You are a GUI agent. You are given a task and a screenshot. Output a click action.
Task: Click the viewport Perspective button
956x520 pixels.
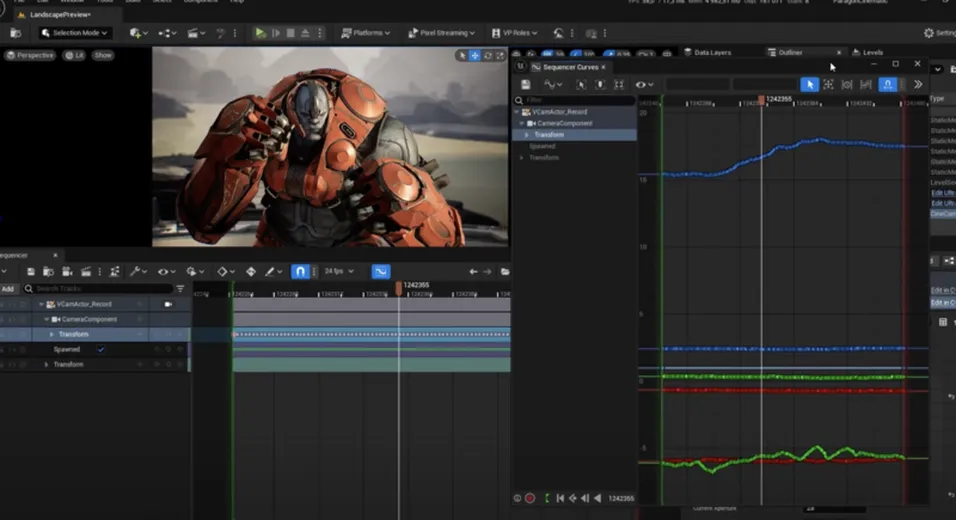tap(30, 55)
